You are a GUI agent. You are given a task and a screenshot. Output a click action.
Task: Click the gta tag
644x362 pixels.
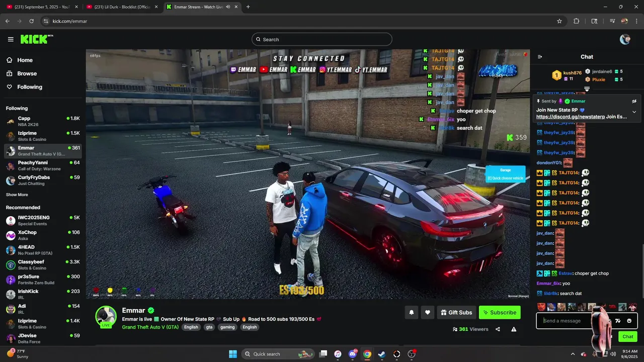[209, 327]
